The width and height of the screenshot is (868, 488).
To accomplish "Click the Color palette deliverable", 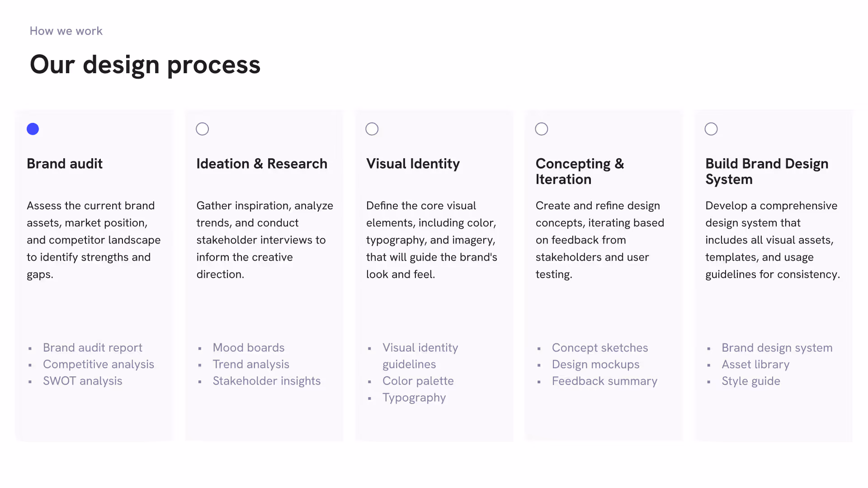I will (418, 381).
